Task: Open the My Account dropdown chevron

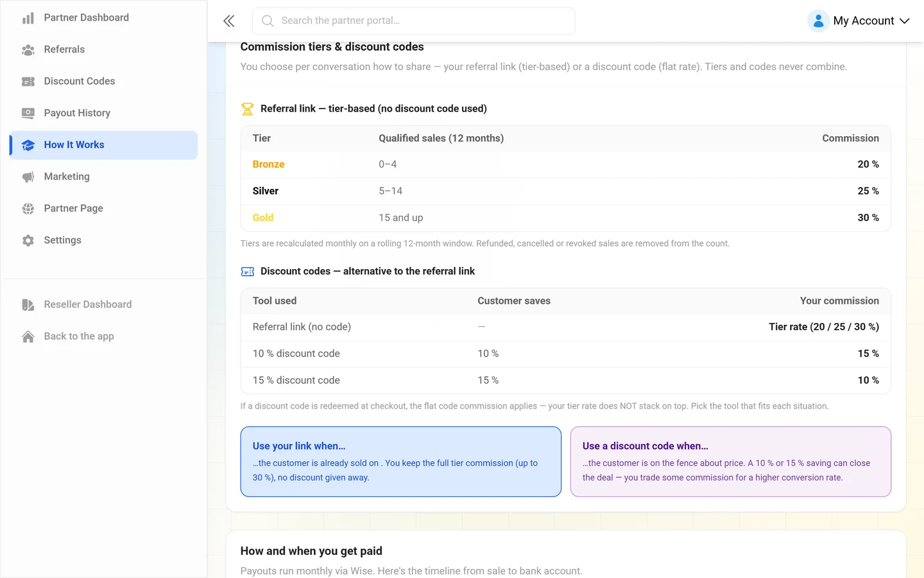Action: [x=905, y=21]
